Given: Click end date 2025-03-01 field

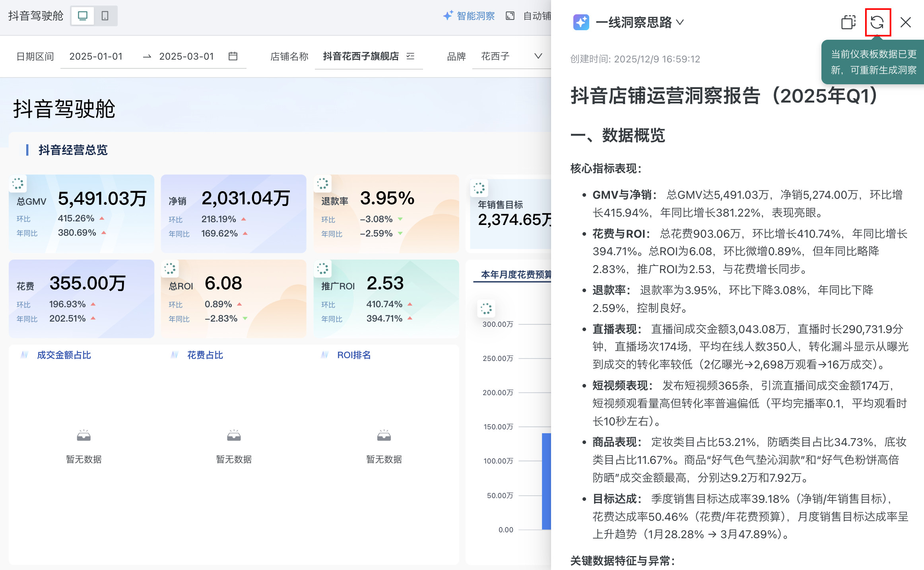Looking at the screenshot, I should (186, 56).
